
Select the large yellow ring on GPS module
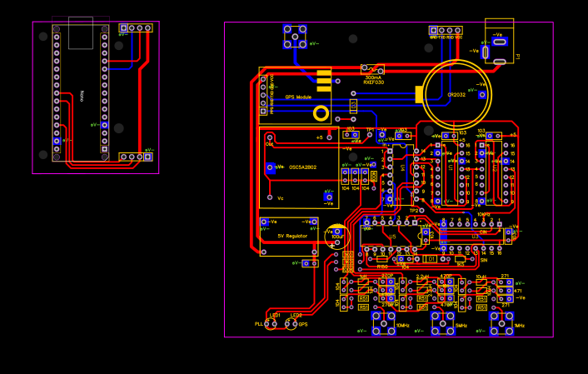coord(321,113)
